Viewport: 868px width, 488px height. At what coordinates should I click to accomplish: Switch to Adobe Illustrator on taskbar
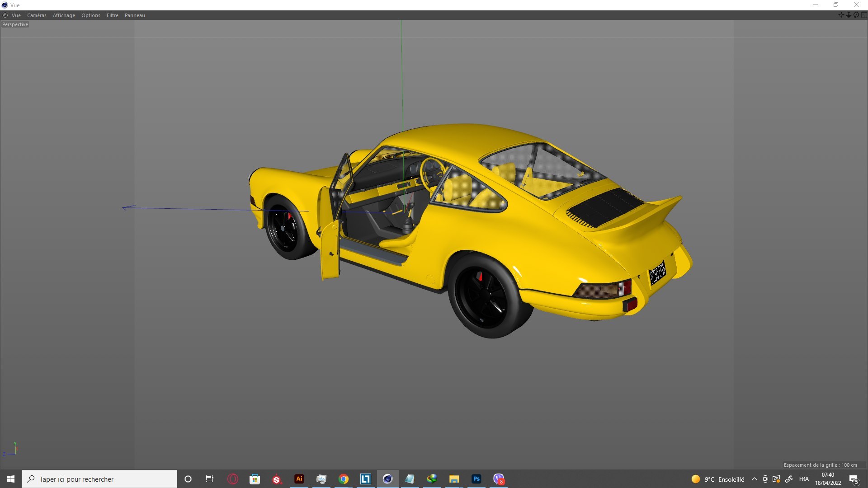[299, 479]
